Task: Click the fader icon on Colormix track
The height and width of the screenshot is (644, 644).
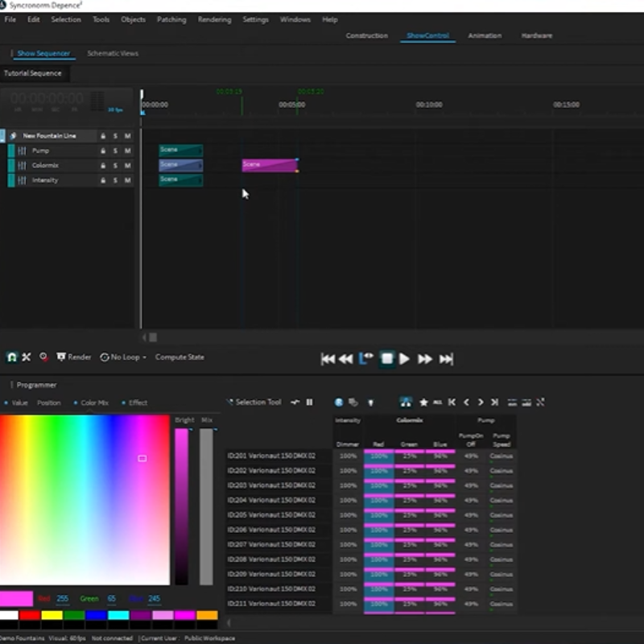Action: [x=22, y=166]
